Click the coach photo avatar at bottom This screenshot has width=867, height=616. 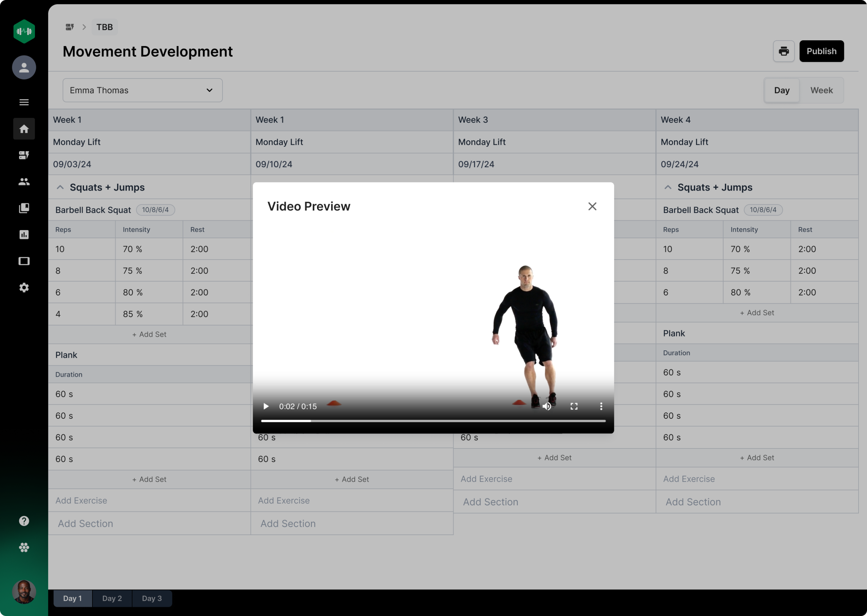coord(24,592)
